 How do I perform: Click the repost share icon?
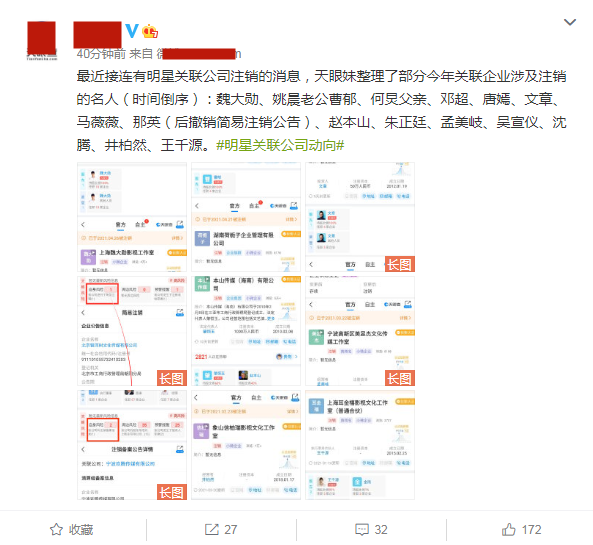tap(211, 529)
